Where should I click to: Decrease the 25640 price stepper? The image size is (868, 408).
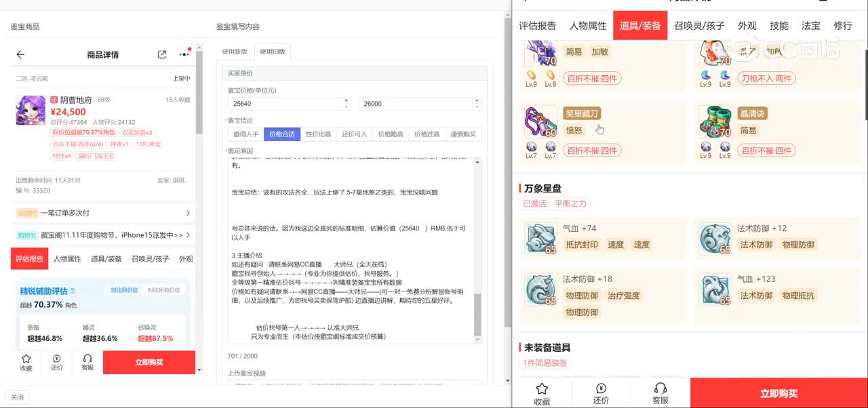347,106
